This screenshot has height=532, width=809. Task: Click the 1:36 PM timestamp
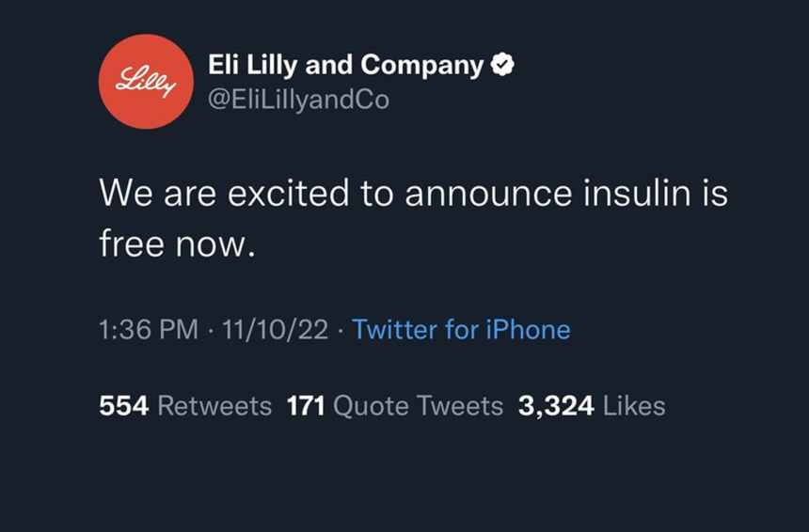pos(149,330)
